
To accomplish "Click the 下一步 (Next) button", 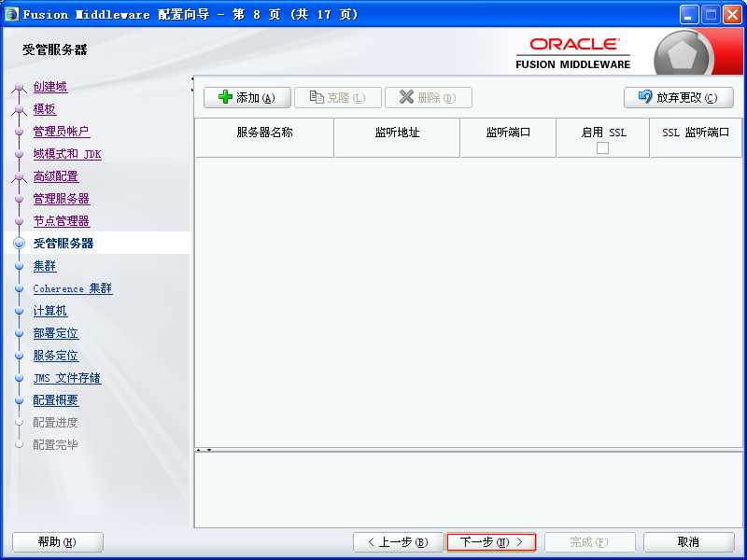I will click(491, 542).
